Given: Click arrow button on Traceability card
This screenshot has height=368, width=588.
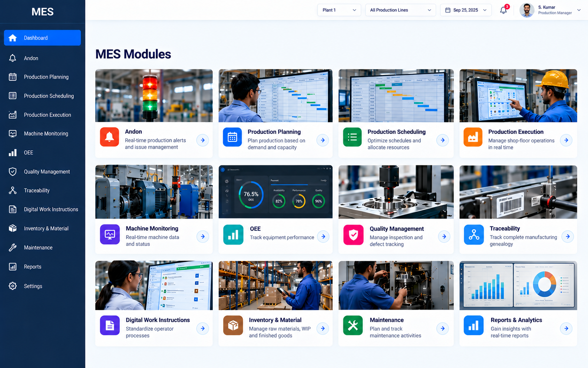Looking at the screenshot, I should (x=568, y=236).
